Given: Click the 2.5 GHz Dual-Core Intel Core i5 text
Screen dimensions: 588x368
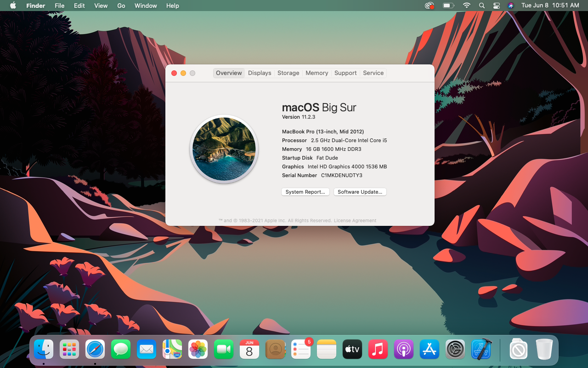Looking at the screenshot, I should tap(349, 140).
